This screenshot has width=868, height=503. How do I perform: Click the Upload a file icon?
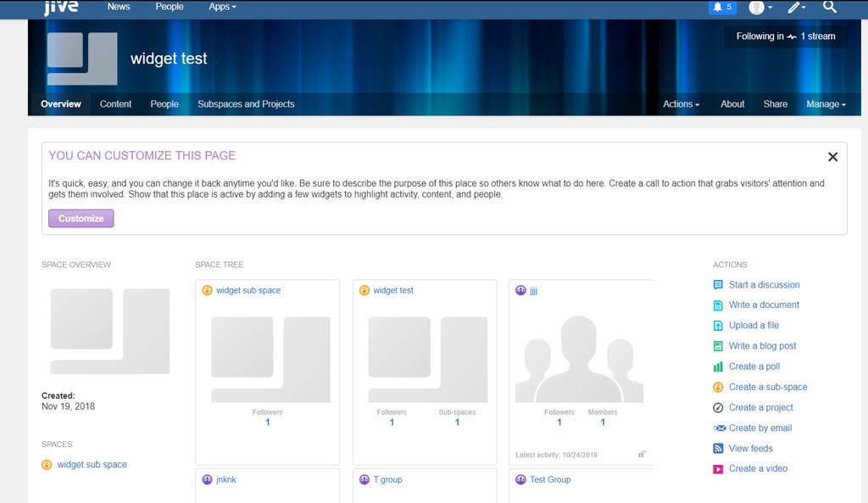[x=718, y=326]
